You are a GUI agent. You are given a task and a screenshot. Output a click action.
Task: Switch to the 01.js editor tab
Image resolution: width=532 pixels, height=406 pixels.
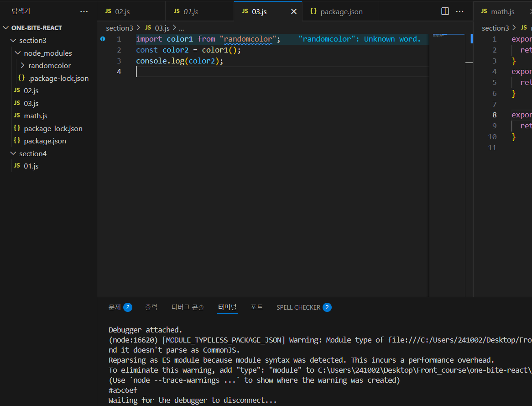[x=199, y=11]
